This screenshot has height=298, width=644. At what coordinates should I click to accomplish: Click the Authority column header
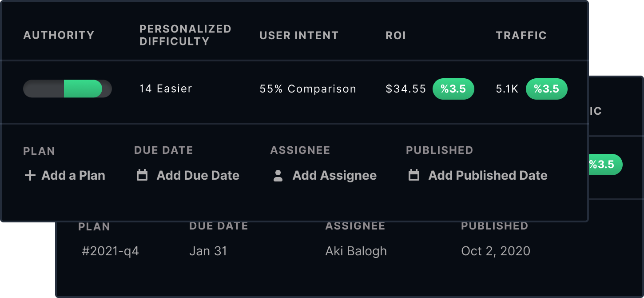59,36
